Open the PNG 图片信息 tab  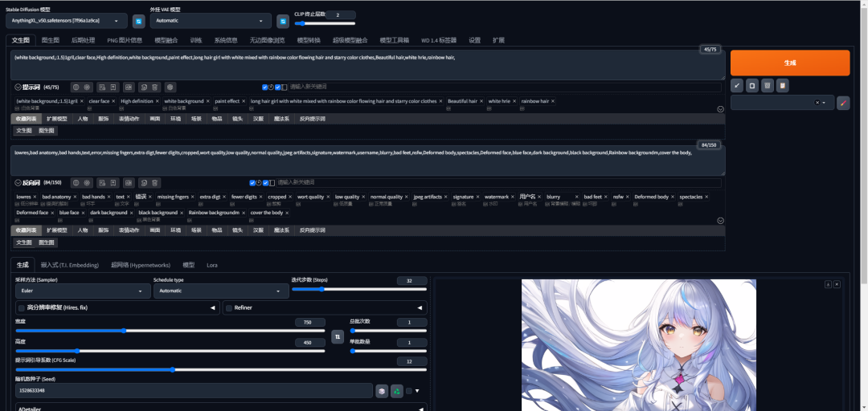coord(125,40)
